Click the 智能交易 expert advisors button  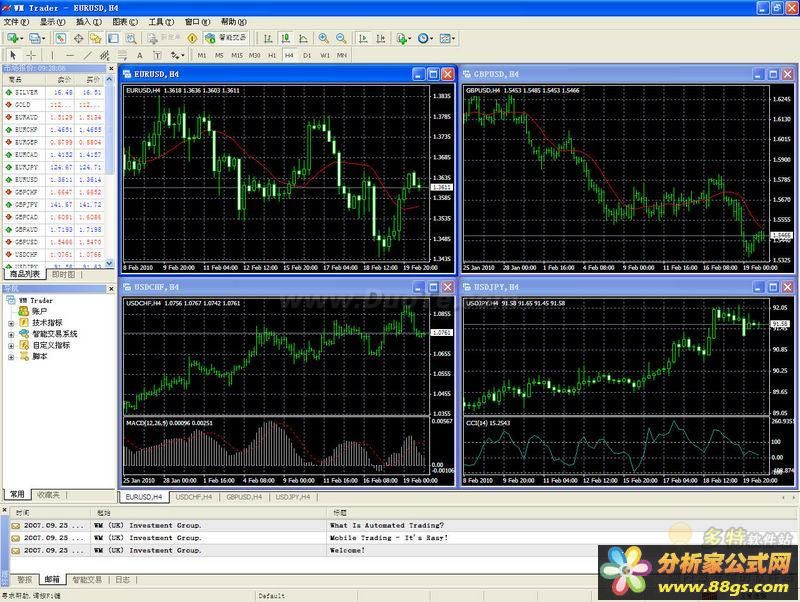(x=226, y=38)
